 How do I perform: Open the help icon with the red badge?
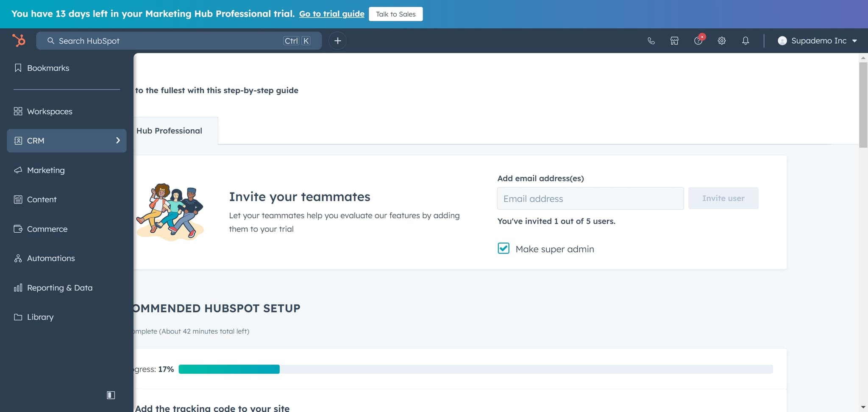pyautogui.click(x=698, y=41)
